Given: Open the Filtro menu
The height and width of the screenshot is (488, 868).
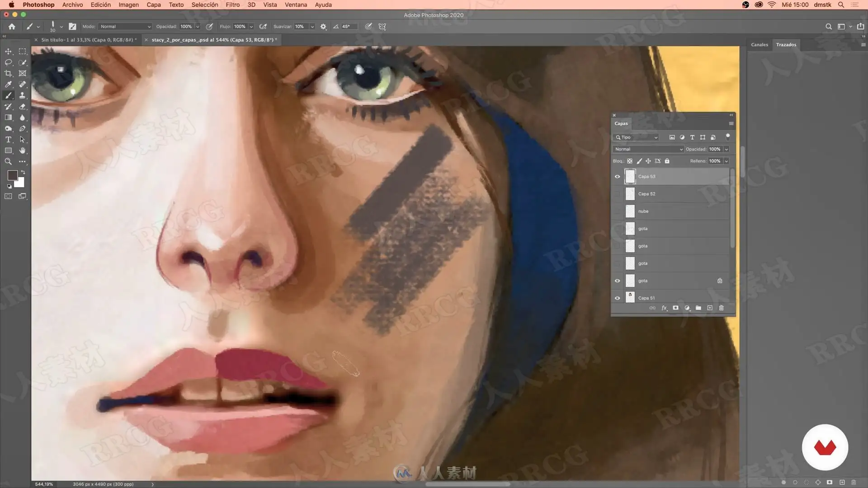Looking at the screenshot, I should (232, 5).
